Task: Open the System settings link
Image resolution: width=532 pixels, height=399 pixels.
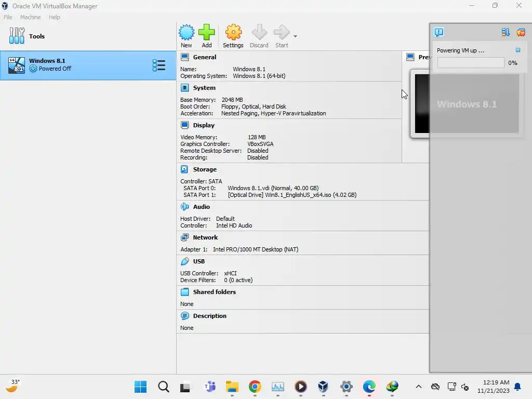Action: pos(204,88)
